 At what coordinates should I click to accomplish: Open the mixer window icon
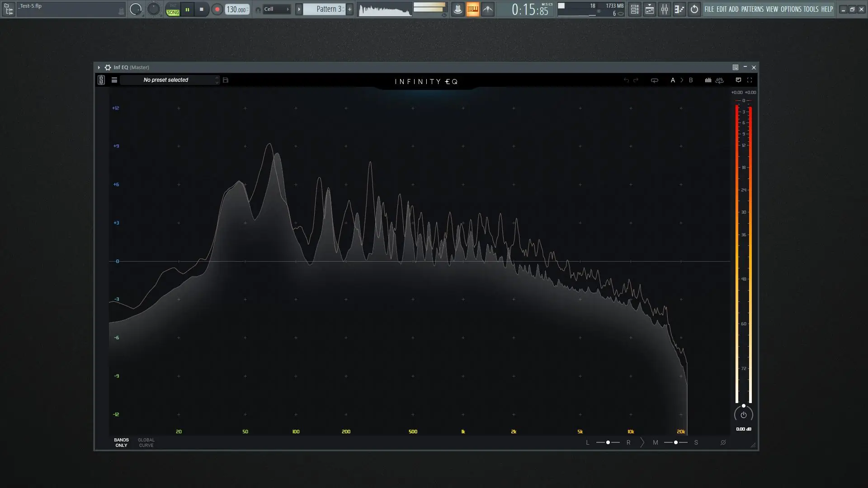(665, 9)
